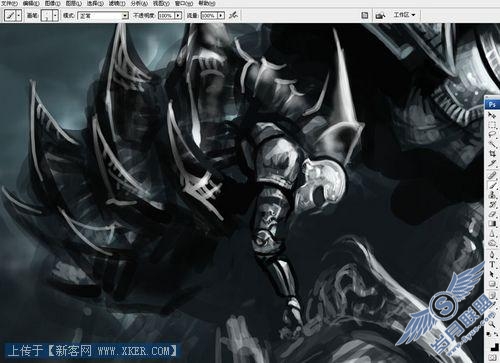The width and height of the screenshot is (500, 363).
Task: Select the Notes tool
Action: [x=492, y=295]
